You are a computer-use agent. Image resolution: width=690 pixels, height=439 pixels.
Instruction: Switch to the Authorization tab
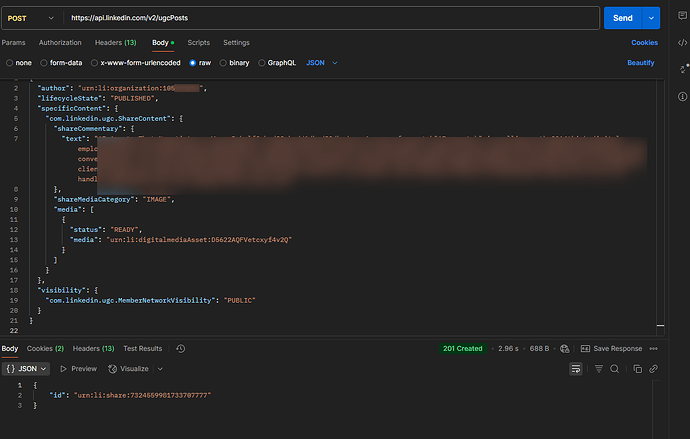[60, 43]
